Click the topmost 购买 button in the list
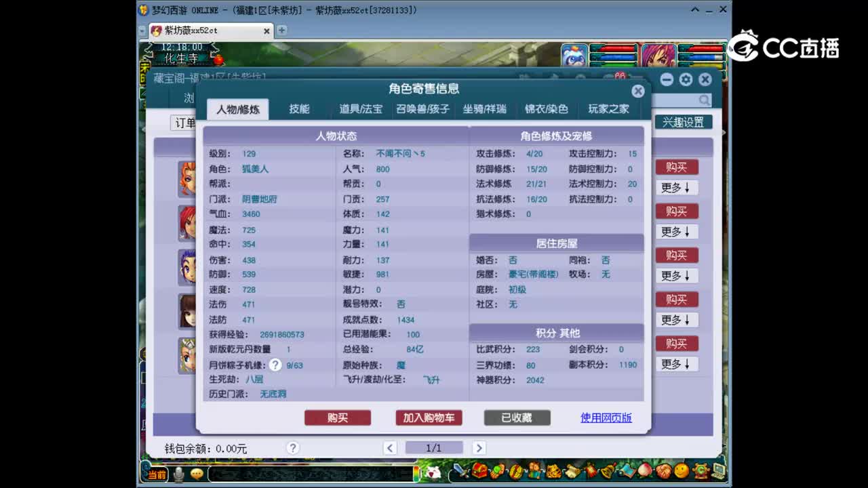 (x=676, y=167)
